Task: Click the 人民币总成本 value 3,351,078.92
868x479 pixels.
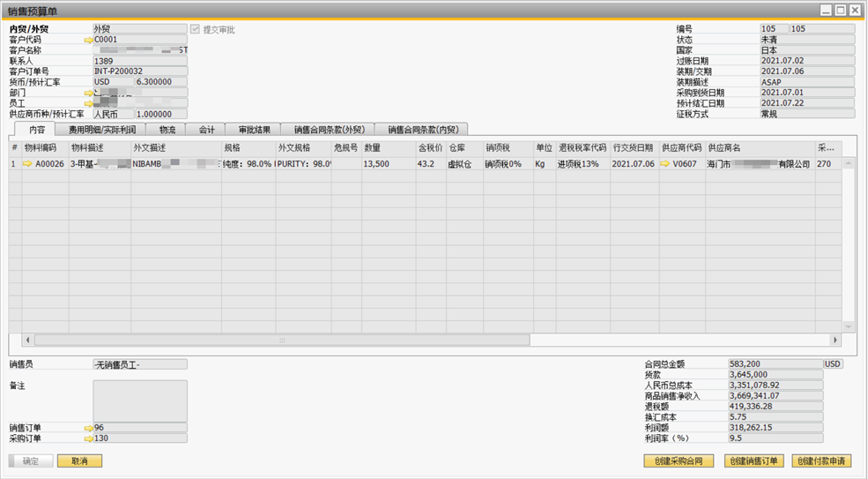Action: (775, 385)
